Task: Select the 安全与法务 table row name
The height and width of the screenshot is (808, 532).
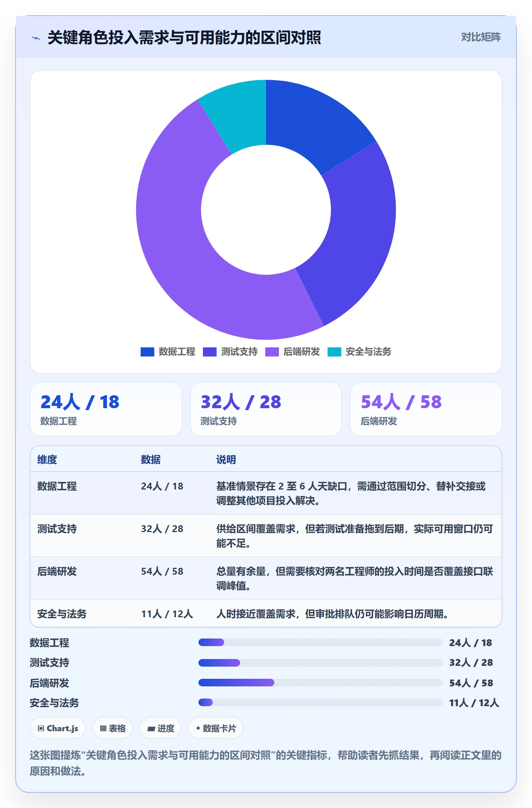Action: (x=62, y=614)
